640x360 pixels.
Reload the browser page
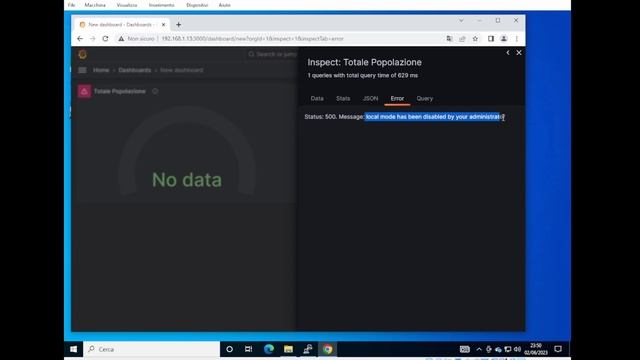pyautogui.click(x=105, y=39)
